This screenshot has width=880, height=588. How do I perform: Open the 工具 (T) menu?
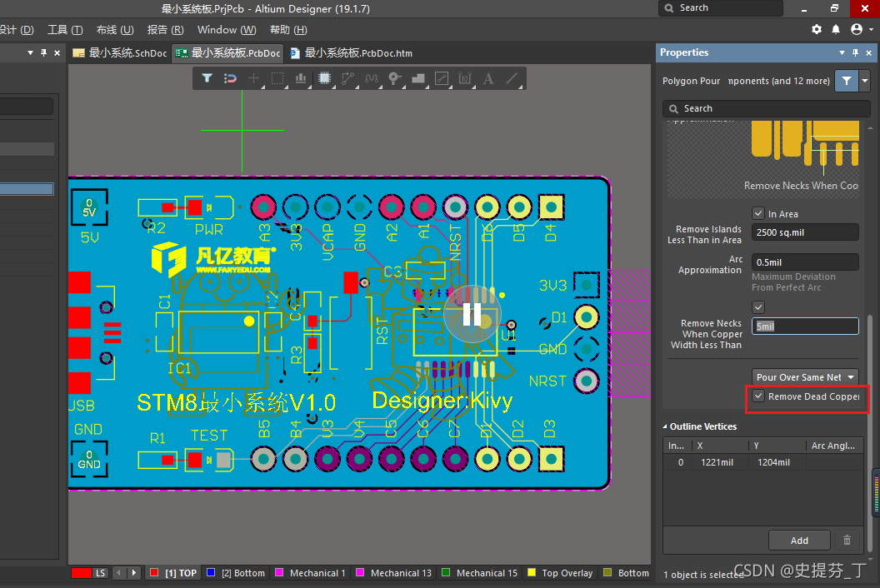click(65, 30)
